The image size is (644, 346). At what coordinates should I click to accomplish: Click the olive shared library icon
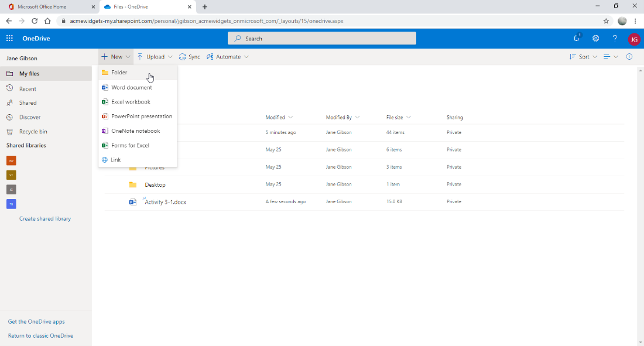[11, 175]
